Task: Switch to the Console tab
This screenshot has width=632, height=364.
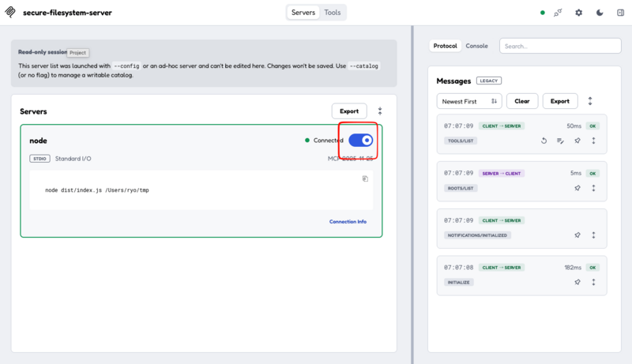Action: click(x=477, y=46)
